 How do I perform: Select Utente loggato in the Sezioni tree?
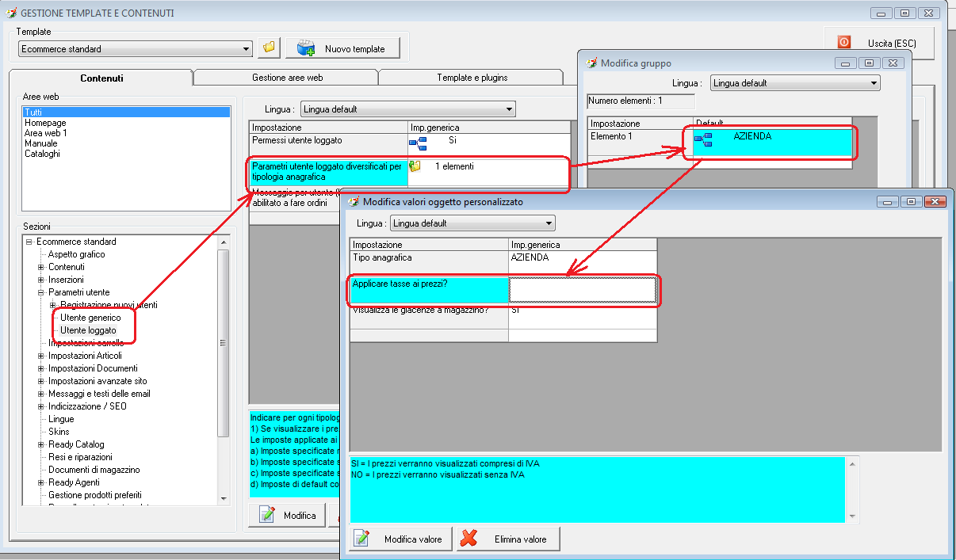[88, 330]
